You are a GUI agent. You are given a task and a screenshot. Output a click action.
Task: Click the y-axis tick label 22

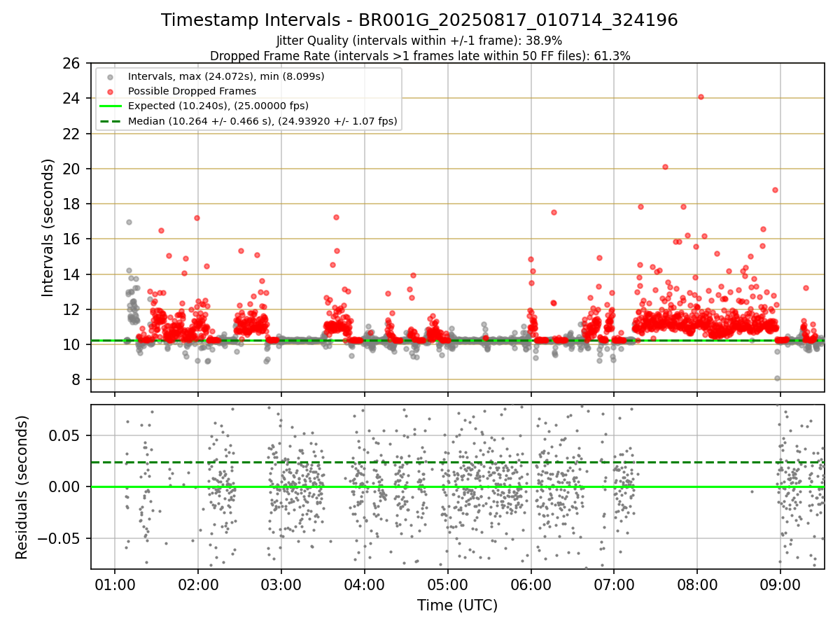72,134
